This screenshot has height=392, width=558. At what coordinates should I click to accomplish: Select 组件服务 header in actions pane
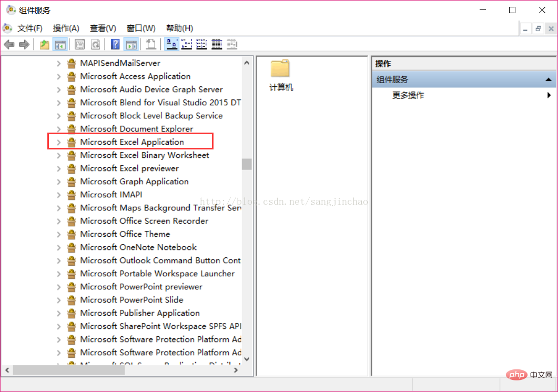(464, 79)
